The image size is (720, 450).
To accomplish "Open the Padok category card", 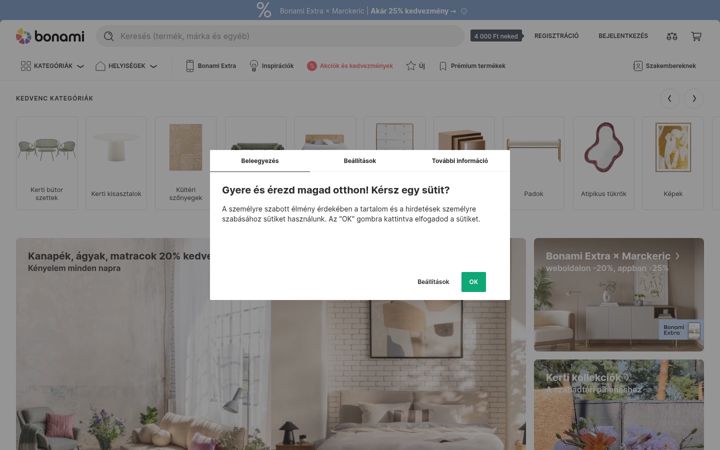I will pyautogui.click(x=533, y=163).
